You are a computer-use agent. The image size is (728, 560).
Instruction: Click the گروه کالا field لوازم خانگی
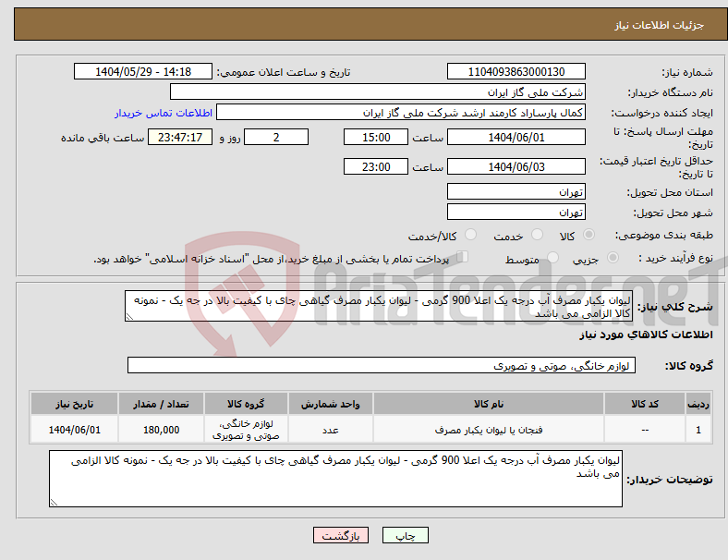pyautogui.click(x=382, y=365)
